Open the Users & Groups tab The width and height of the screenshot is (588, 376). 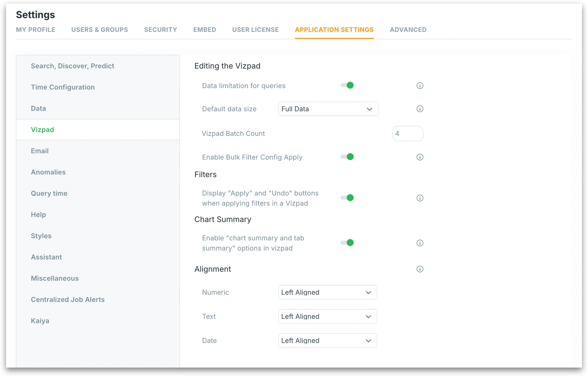(100, 30)
